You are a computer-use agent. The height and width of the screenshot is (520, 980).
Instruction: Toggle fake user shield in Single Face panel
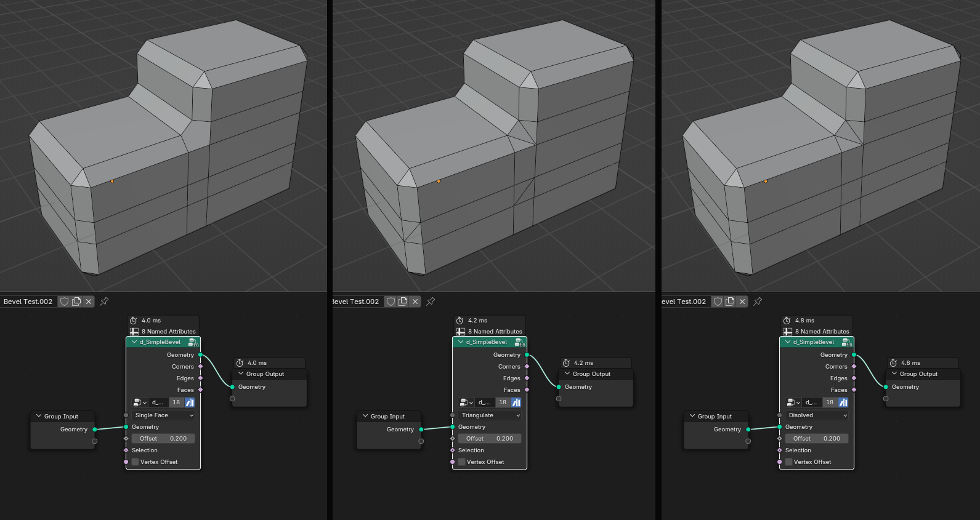click(x=64, y=302)
